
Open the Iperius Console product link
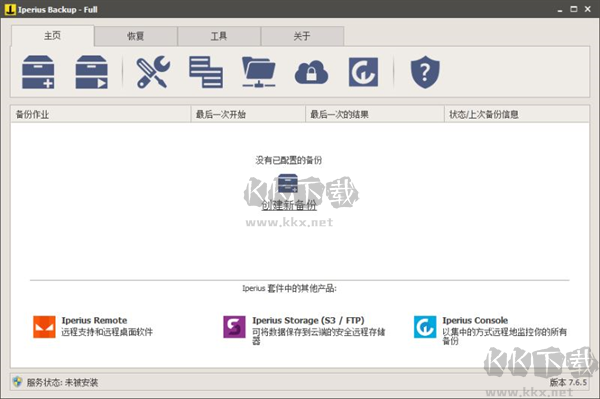pyautogui.click(x=475, y=320)
